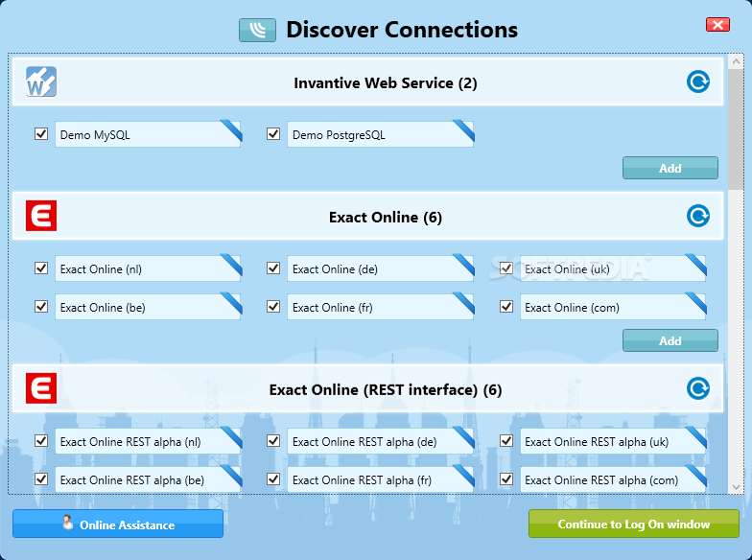Screen dimensions: 752x560
Task: Click the Exact Online (6) red logo
Action: [41, 216]
